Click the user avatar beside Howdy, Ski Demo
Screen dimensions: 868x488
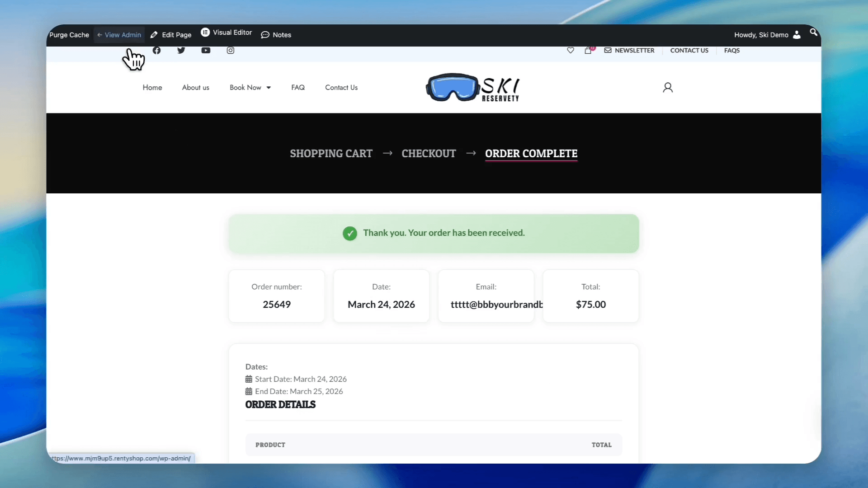point(797,35)
